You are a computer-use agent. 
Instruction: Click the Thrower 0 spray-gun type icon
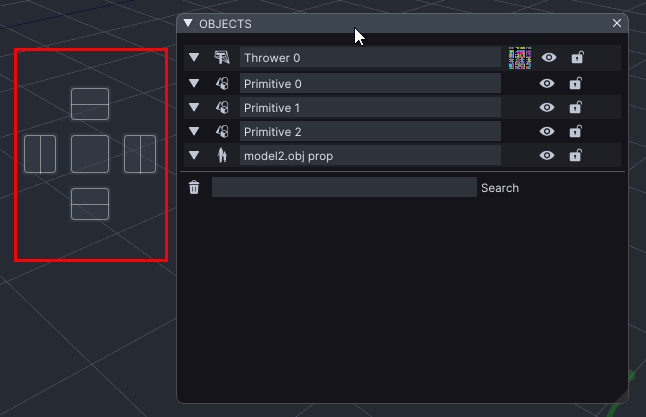222,58
